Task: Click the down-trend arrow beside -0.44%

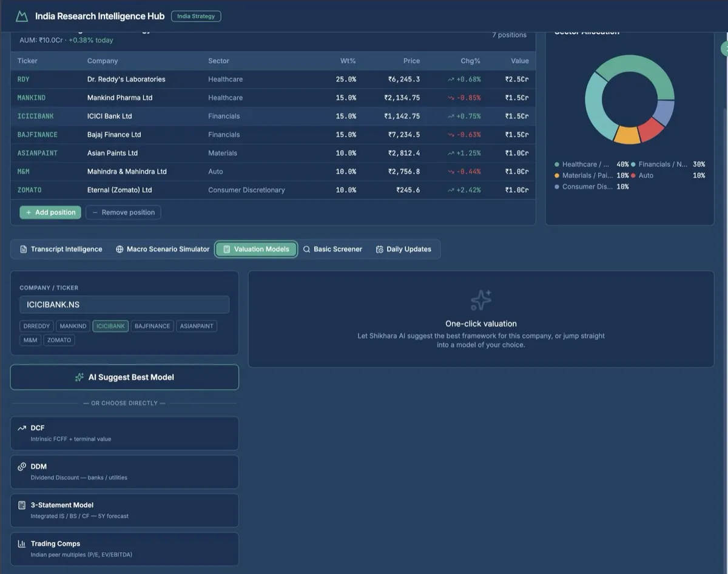Action: pos(451,172)
